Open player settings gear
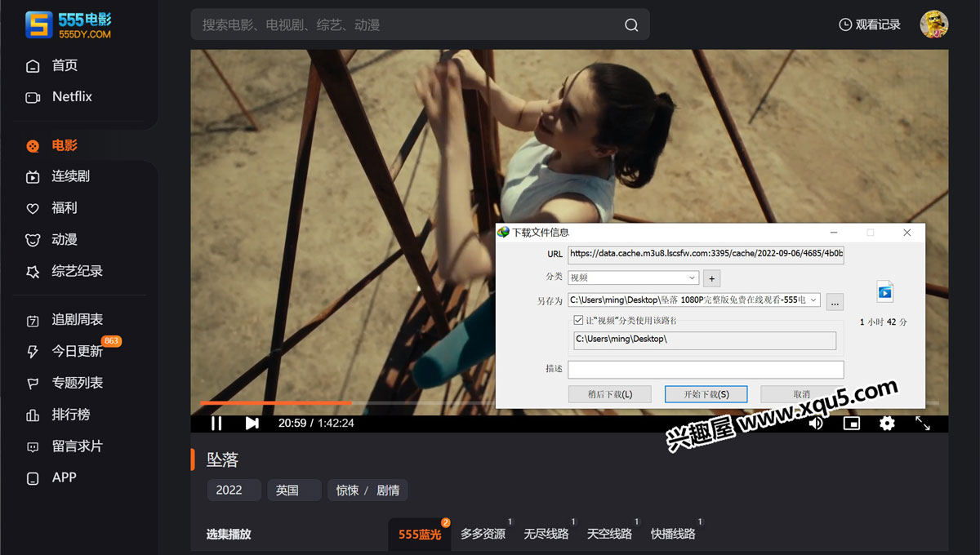The image size is (980, 555). click(887, 423)
